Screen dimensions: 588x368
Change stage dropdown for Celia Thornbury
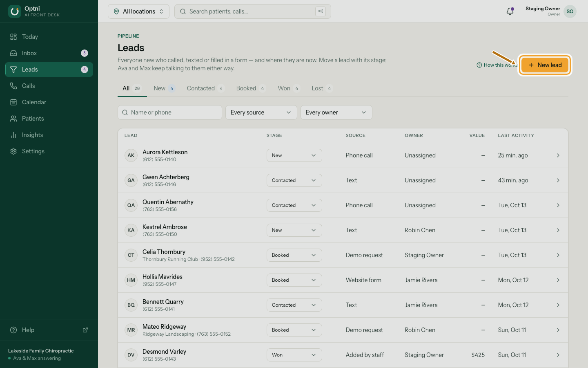pos(294,255)
